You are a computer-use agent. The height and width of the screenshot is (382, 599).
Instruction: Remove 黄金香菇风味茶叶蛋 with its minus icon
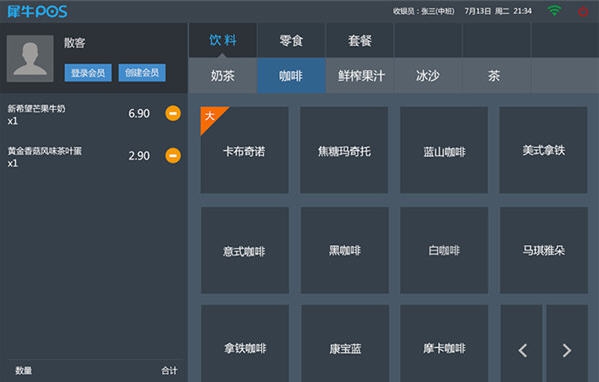pos(173,155)
